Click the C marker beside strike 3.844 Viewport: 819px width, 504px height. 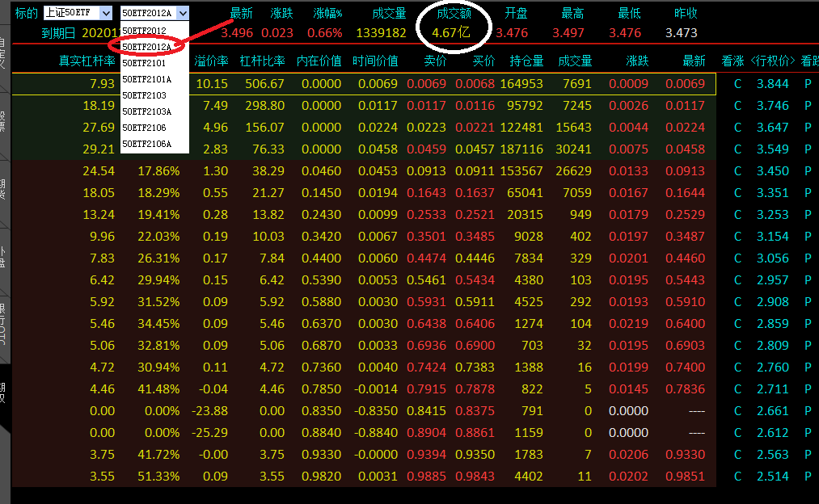click(737, 84)
